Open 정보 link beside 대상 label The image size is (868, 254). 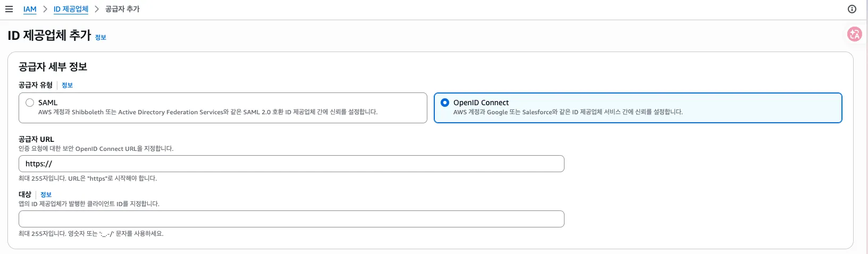point(46,194)
